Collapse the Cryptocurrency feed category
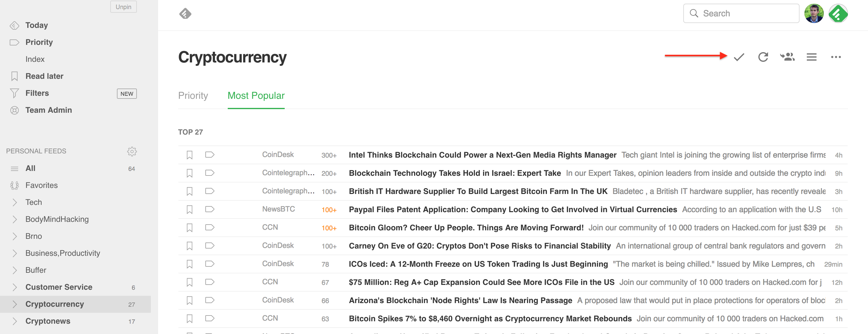The width and height of the screenshot is (868, 334). click(15, 304)
